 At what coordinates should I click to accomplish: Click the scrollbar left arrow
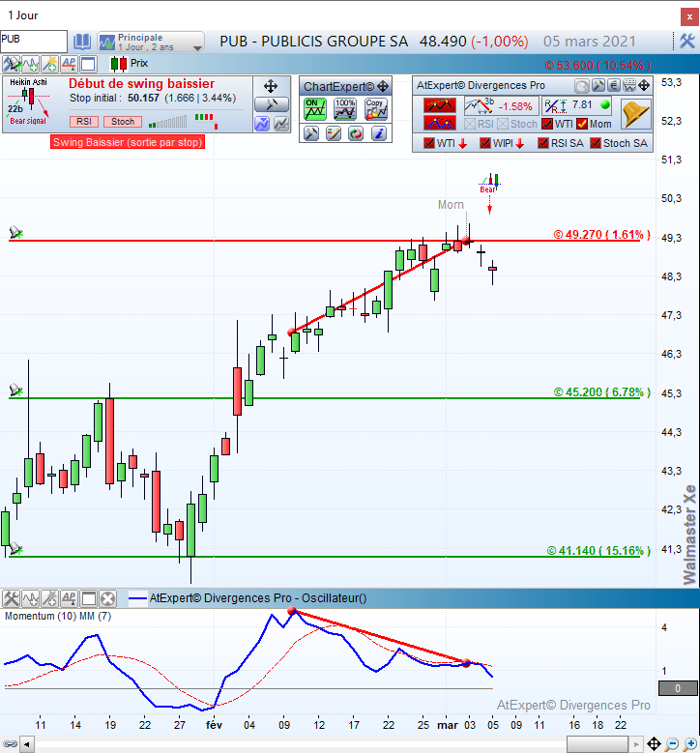pos(26,745)
